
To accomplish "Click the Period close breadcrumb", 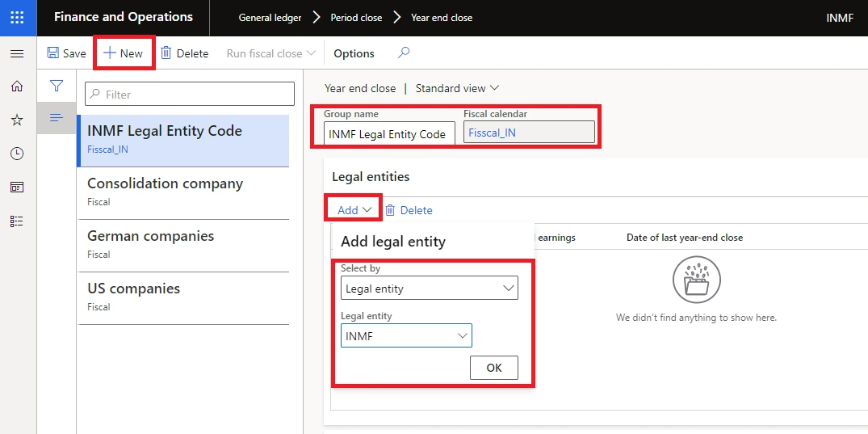I will pyautogui.click(x=356, y=18).
